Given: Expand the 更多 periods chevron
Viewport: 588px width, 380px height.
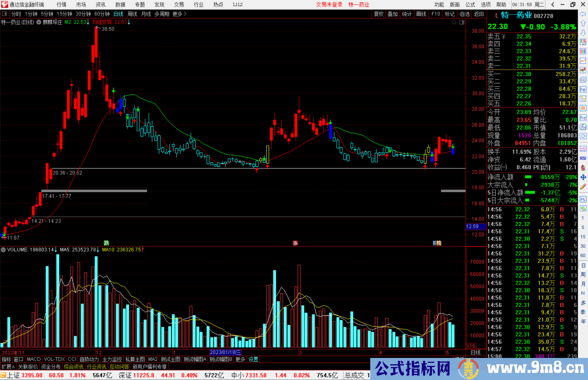Looking at the screenshot, I should click(x=185, y=14).
